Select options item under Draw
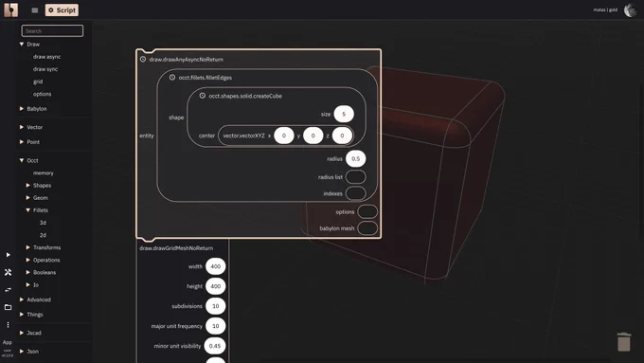This screenshot has width=644, height=363. (x=42, y=94)
